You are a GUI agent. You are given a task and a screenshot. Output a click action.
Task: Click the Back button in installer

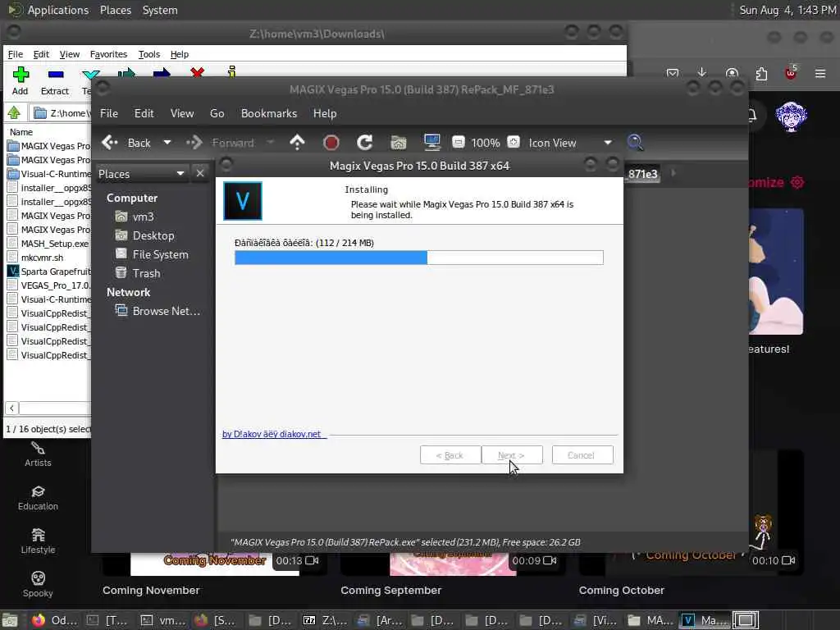(450, 454)
